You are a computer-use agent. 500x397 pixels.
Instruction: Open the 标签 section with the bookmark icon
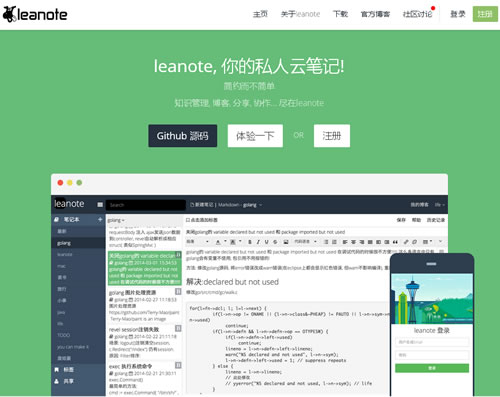pyautogui.click(x=78, y=369)
